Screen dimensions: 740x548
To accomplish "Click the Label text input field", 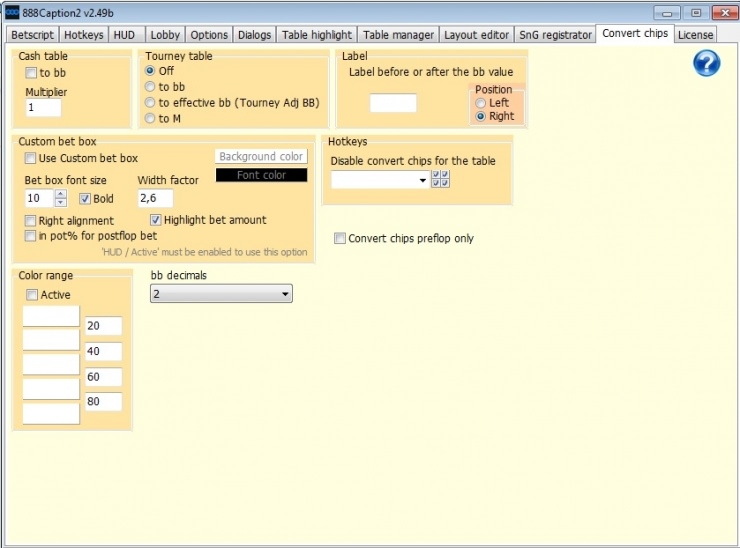I will [393, 103].
